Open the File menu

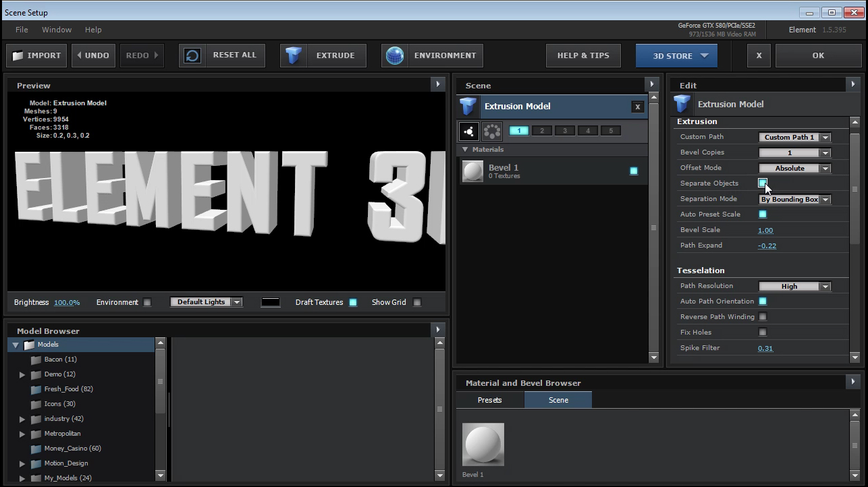tap(22, 30)
